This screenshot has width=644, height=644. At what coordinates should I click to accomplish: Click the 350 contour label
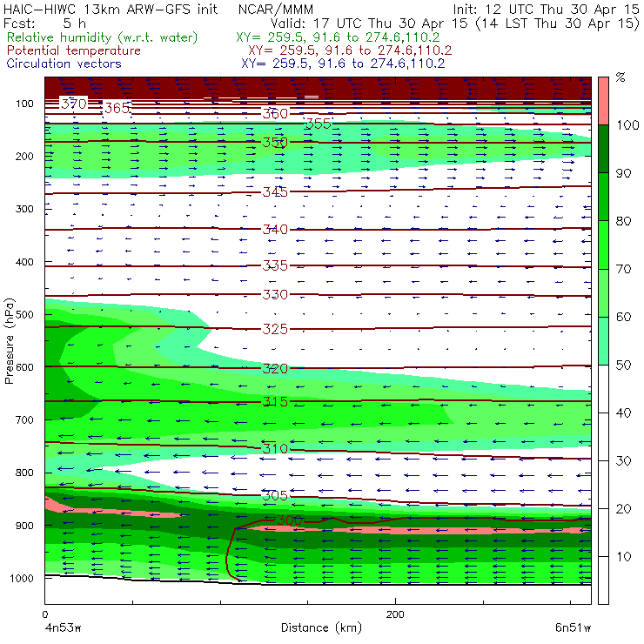[275, 143]
